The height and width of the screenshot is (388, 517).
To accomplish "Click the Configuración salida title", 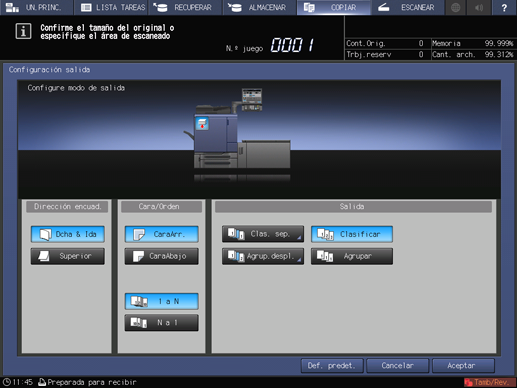I will point(49,70).
